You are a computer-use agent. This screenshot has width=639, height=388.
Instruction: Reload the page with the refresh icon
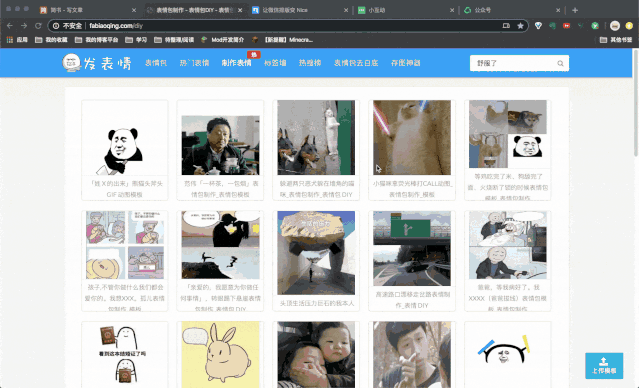click(38, 26)
